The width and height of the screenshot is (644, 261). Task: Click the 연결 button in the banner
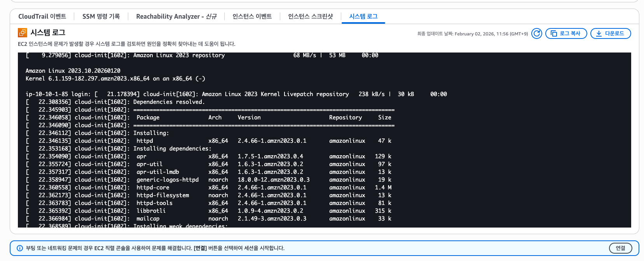click(x=621, y=248)
